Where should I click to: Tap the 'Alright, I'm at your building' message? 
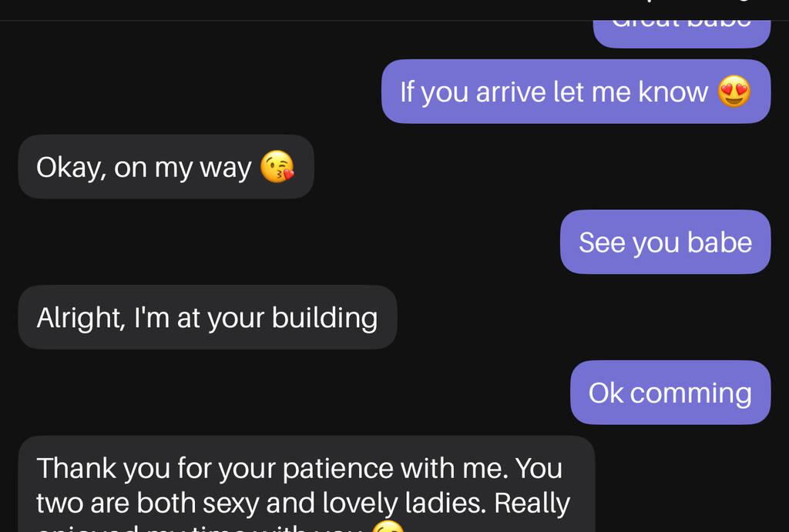(x=206, y=317)
